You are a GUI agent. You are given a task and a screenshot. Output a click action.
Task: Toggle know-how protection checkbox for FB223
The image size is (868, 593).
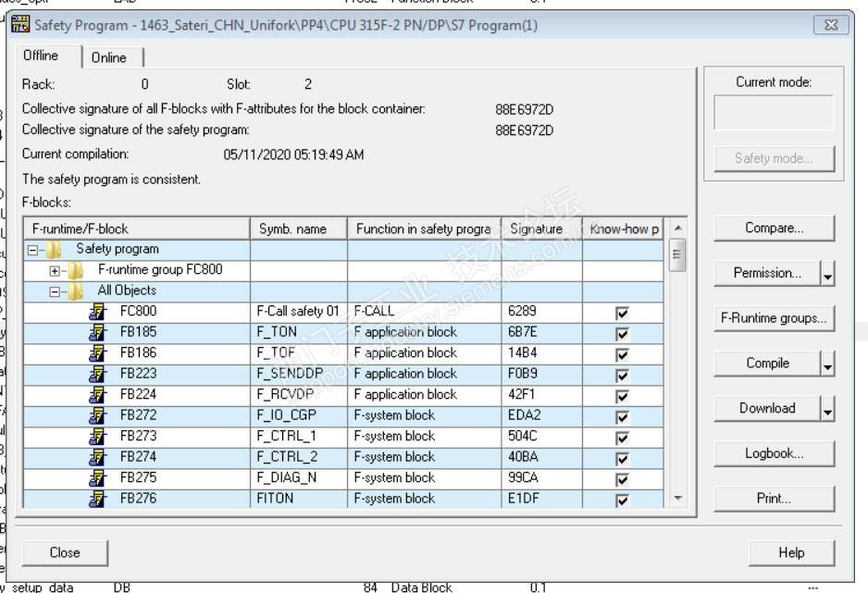[622, 375]
